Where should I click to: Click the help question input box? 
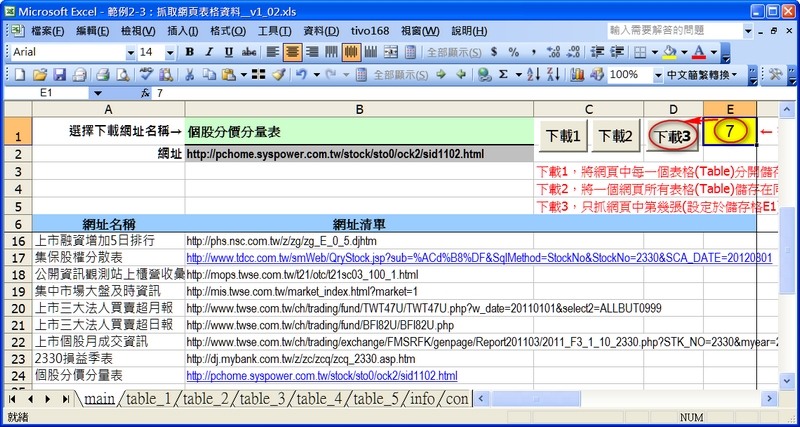(x=674, y=31)
